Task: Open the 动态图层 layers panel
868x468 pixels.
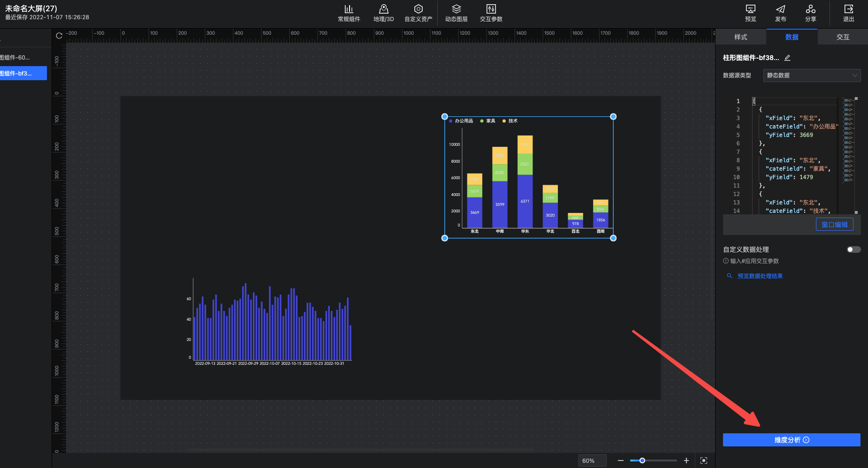Action: pyautogui.click(x=456, y=13)
